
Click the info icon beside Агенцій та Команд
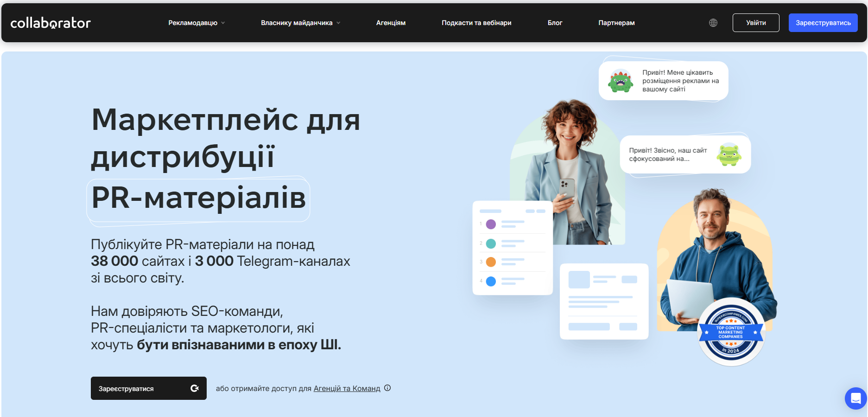tap(387, 388)
